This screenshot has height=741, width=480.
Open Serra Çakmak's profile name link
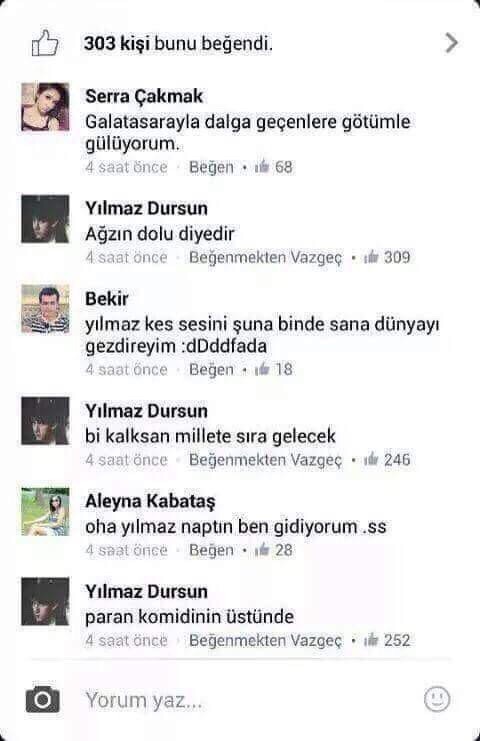point(144,97)
